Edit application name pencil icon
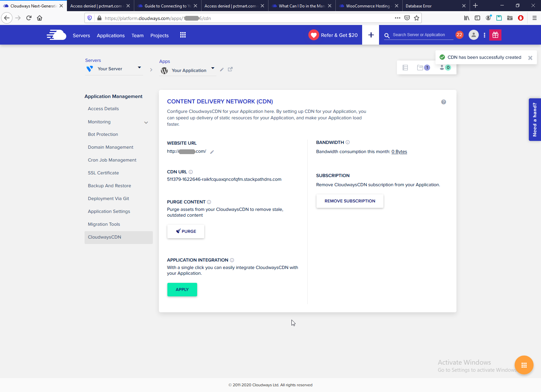 pos(222,70)
